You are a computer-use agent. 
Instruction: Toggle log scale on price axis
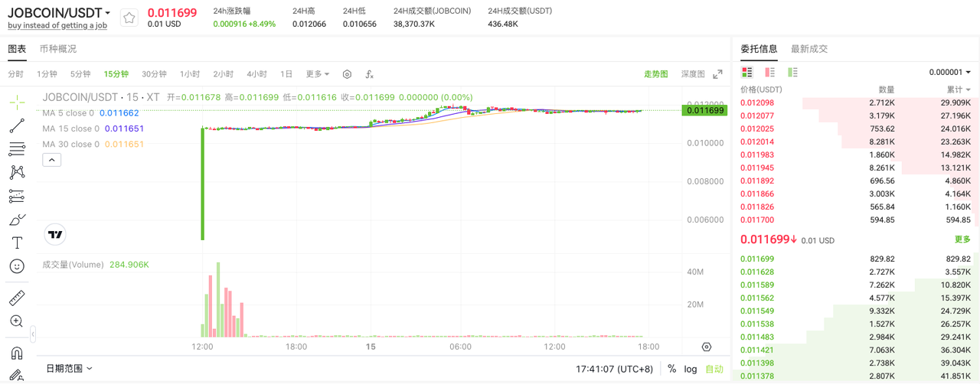point(691,369)
